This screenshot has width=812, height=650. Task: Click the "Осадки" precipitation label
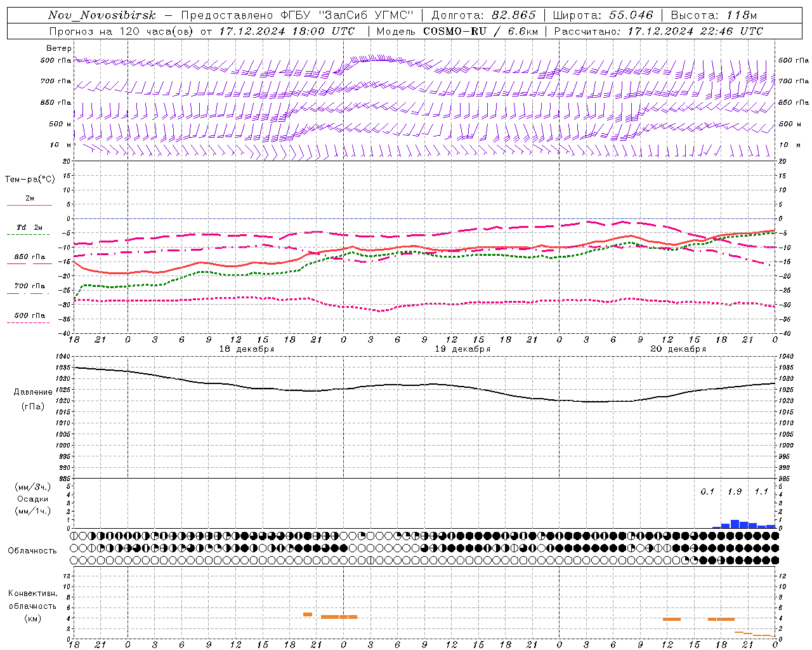point(33,499)
